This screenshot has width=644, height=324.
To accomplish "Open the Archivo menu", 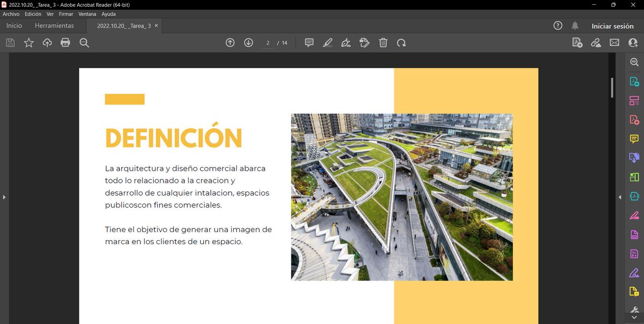I will [x=11, y=14].
